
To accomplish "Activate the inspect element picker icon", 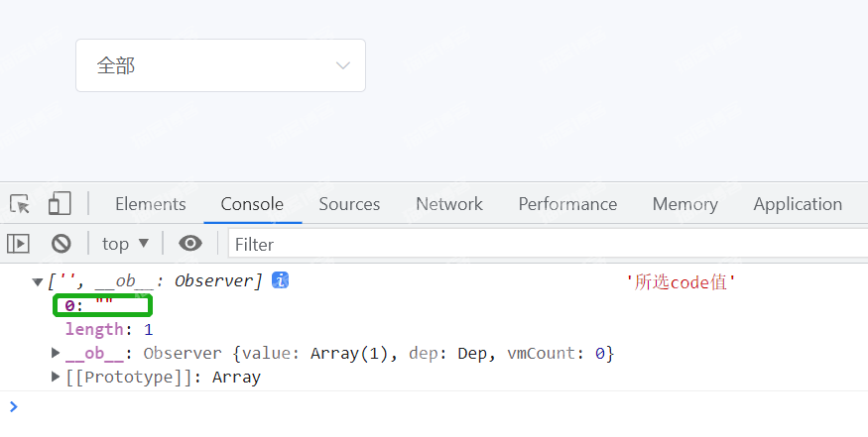I will [20, 204].
